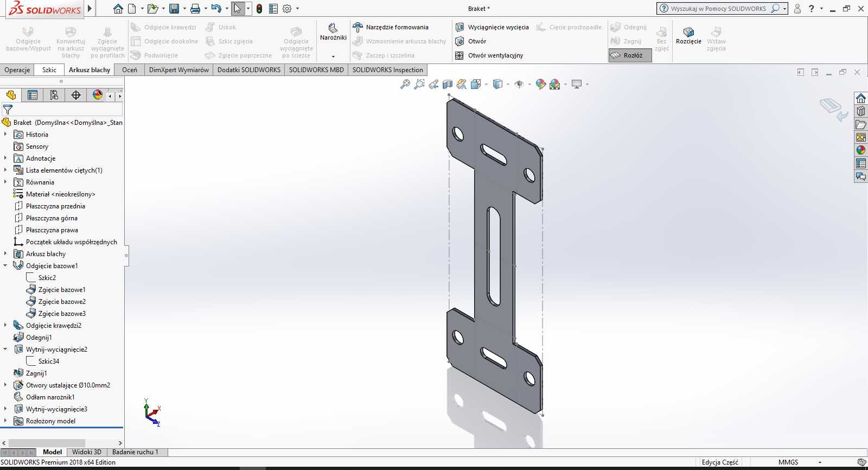This screenshot has height=470, width=868.
Task: Toggle the Select arrow tool
Action: (237, 9)
